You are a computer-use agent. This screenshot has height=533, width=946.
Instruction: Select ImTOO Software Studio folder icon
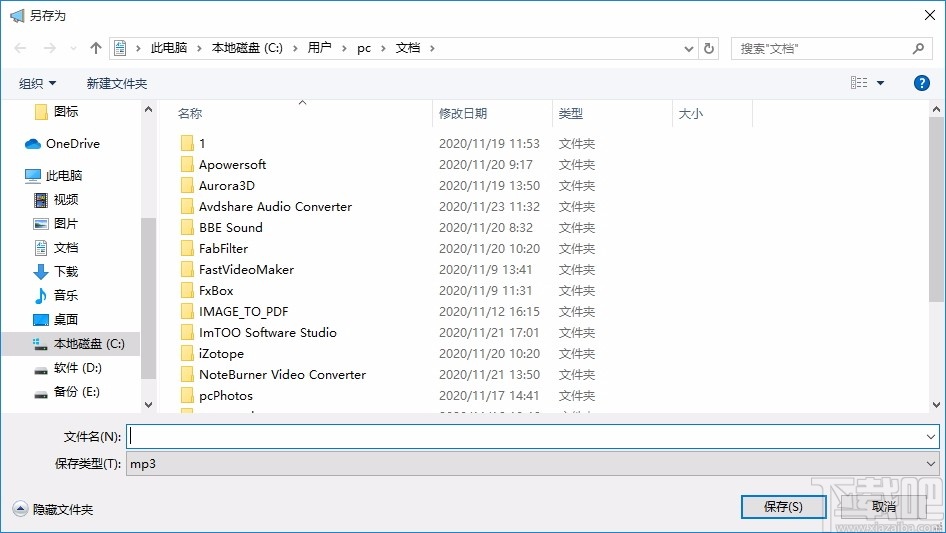coord(187,333)
